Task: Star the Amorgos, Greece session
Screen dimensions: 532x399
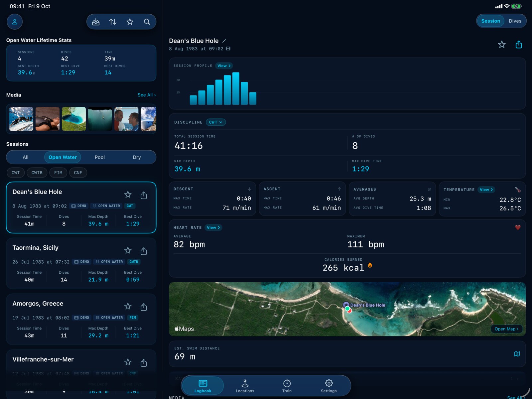Action: coord(128,306)
